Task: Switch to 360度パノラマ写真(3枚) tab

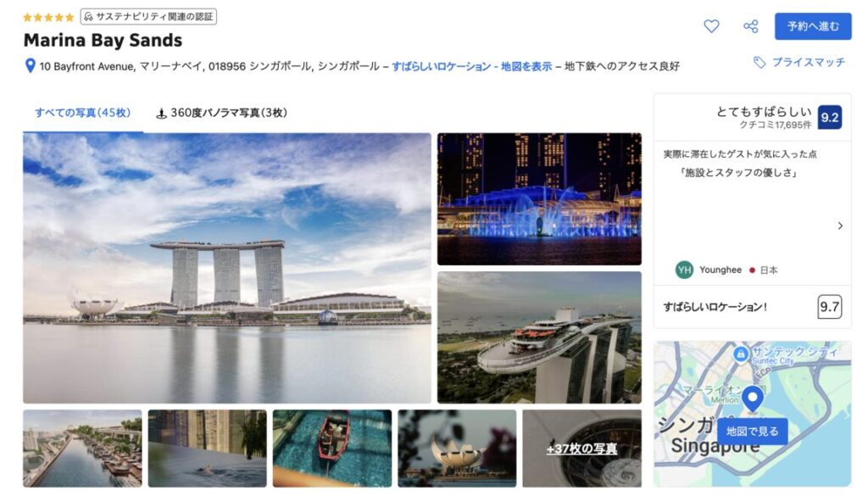Action: pyautogui.click(x=221, y=113)
